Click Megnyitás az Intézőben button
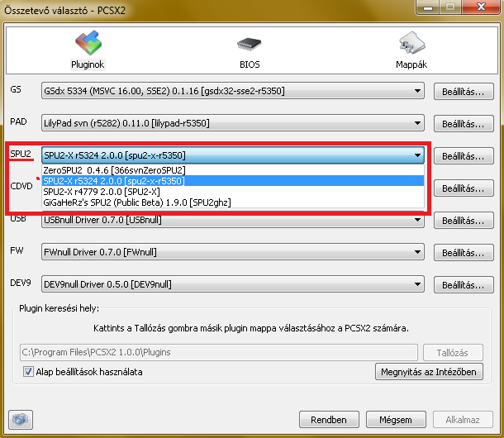The image size is (504, 438). 429,372
